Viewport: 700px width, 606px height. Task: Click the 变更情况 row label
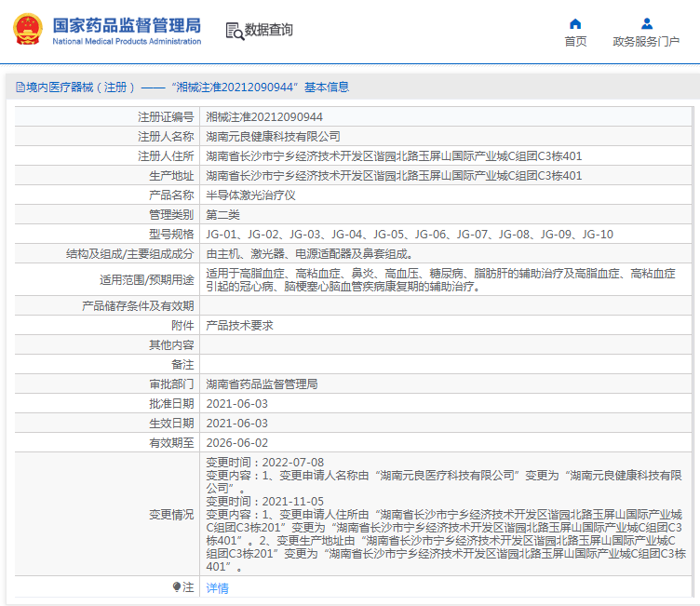(171, 515)
